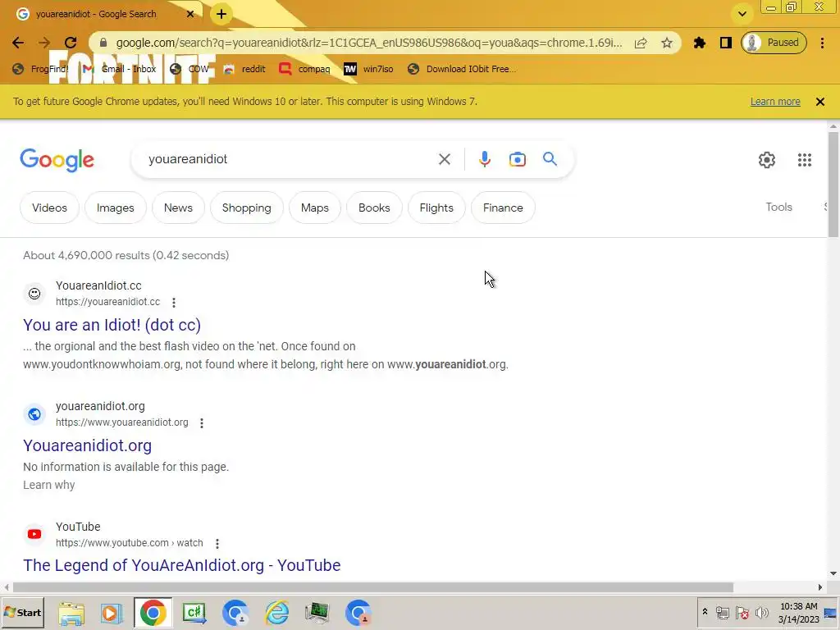Click the share page icon in address bar
840x630 pixels.
tap(641, 43)
